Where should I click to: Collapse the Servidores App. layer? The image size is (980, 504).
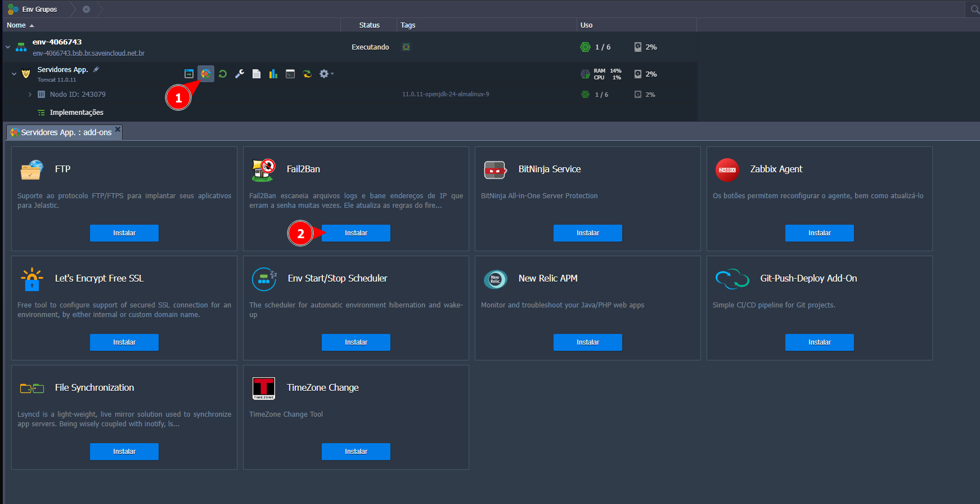14,74
